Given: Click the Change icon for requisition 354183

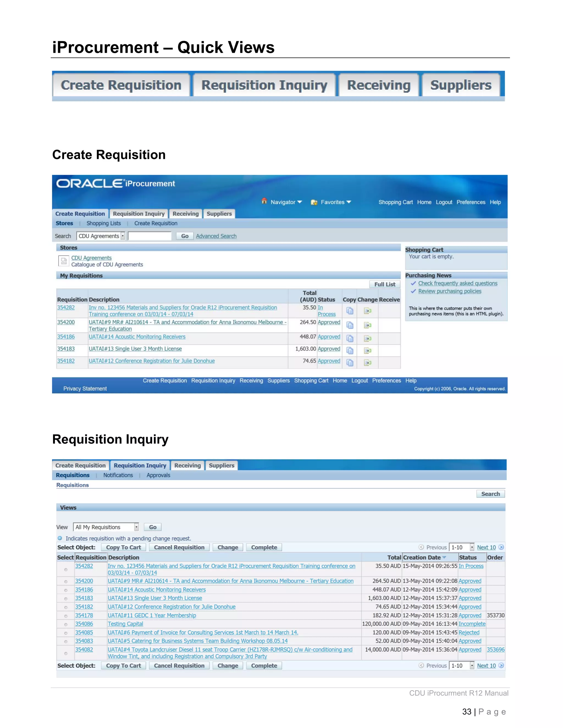Looking at the screenshot, I should point(368,351).
